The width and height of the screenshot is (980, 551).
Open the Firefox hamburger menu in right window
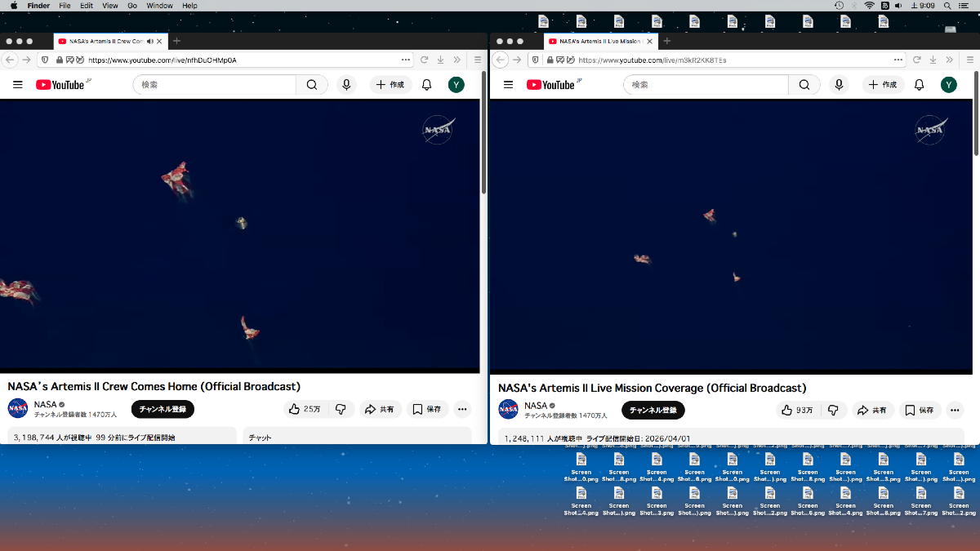[969, 60]
